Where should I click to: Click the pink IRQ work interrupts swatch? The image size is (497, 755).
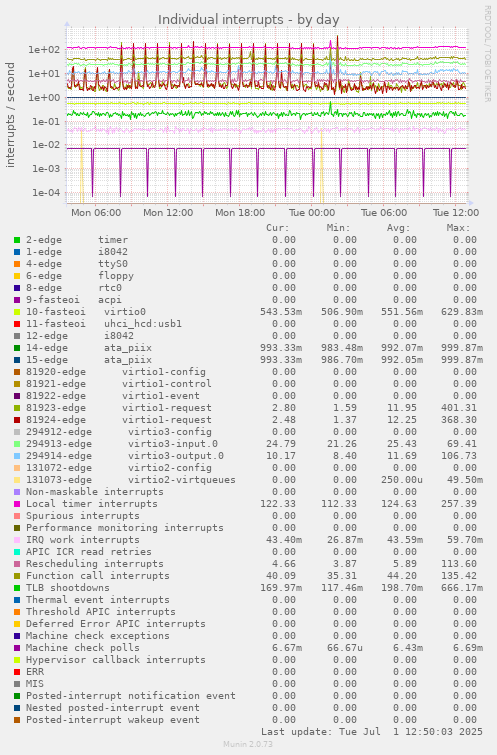point(17,540)
